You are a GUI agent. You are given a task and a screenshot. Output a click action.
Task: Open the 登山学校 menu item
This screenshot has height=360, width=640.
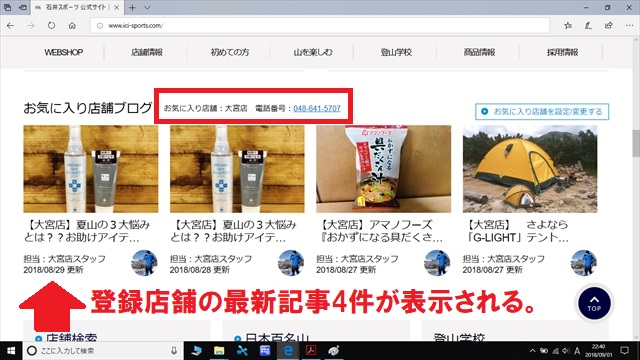pyautogui.click(x=396, y=52)
